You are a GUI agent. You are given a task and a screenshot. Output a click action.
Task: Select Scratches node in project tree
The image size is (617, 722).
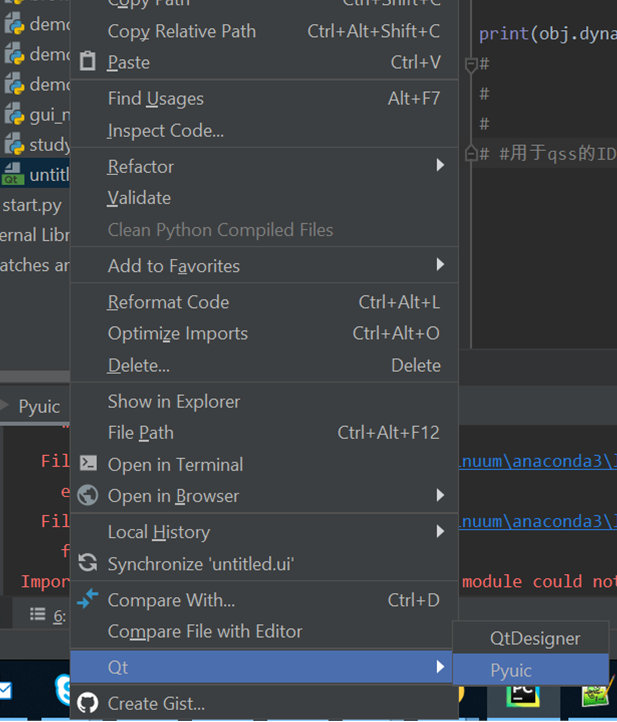[35, 265]
